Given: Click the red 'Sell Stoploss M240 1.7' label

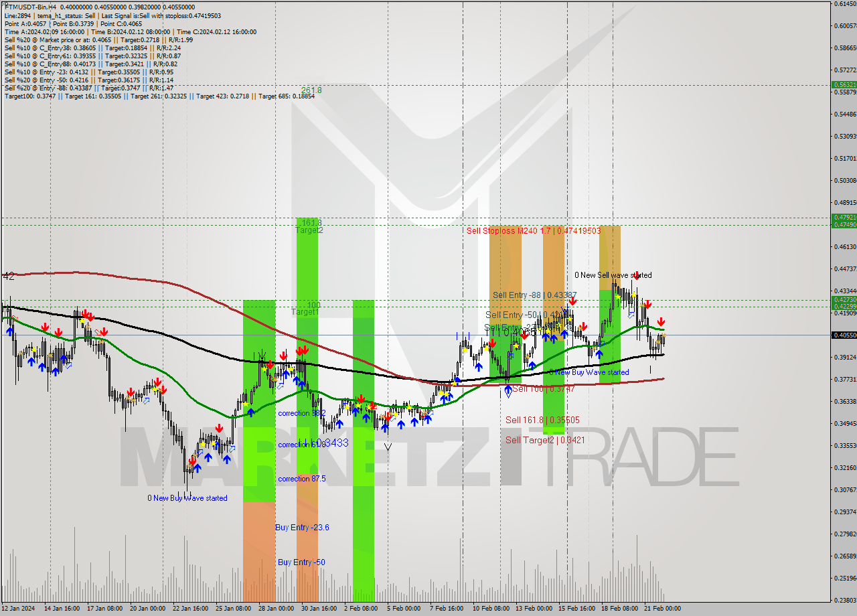Looking at the screenshot, I should pyautogui.click(x=534, y=230).
